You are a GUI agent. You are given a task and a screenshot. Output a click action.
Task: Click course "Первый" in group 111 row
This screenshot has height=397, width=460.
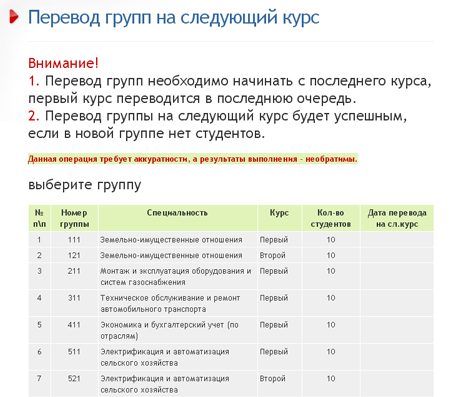pyautogui.click(x=274, y=240)
